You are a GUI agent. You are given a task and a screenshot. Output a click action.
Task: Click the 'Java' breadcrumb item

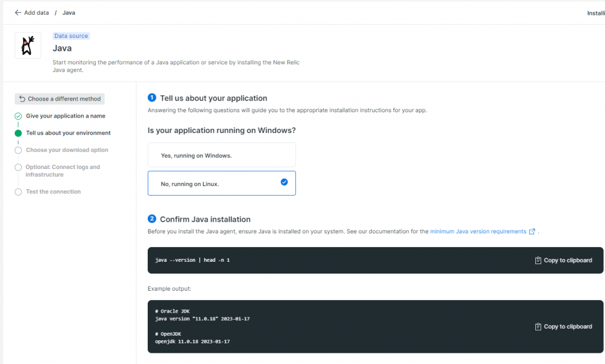69,12
